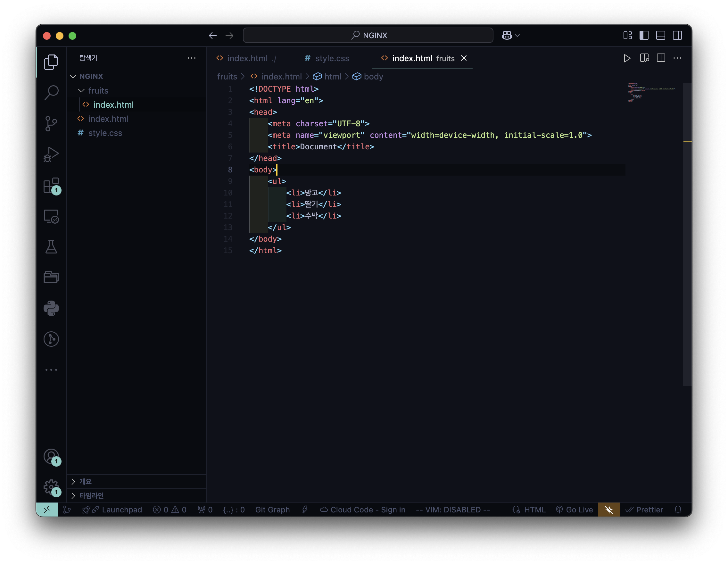Toggle the bottom panel visibility

pos(660,35)
